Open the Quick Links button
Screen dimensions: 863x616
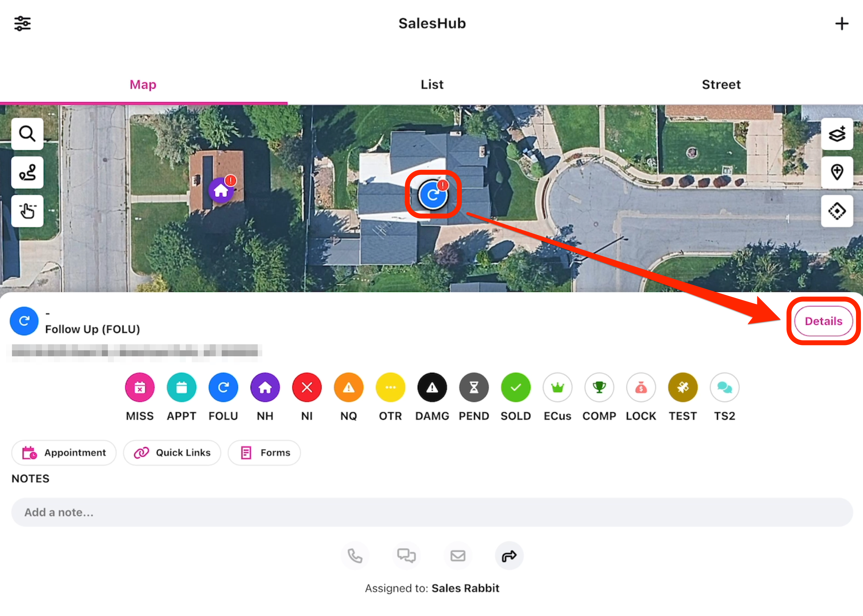[172, 452]
